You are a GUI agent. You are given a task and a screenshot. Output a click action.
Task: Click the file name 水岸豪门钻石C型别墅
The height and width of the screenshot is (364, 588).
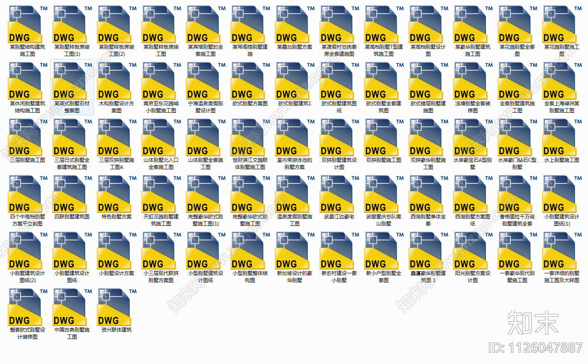(517, 163)
